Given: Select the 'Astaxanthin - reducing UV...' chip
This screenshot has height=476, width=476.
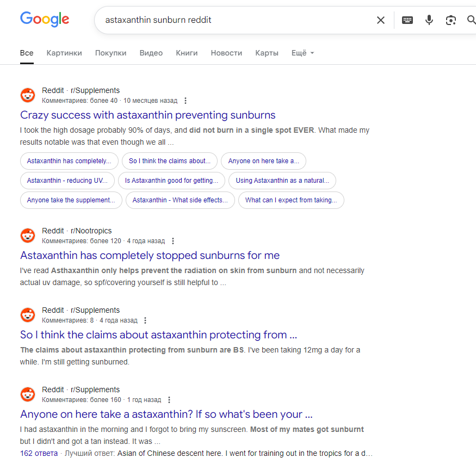Looking at the screenshot, I should tap(67, 181).
